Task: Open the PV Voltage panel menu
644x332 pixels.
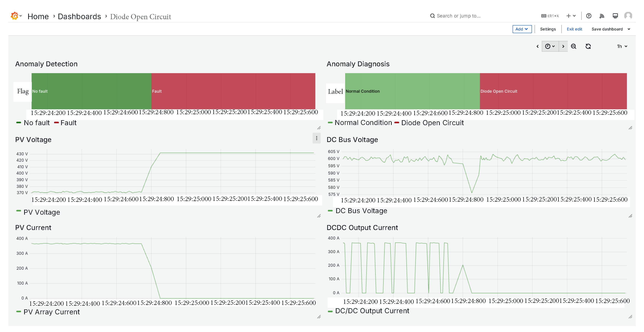Action: [x=316, y=138]
